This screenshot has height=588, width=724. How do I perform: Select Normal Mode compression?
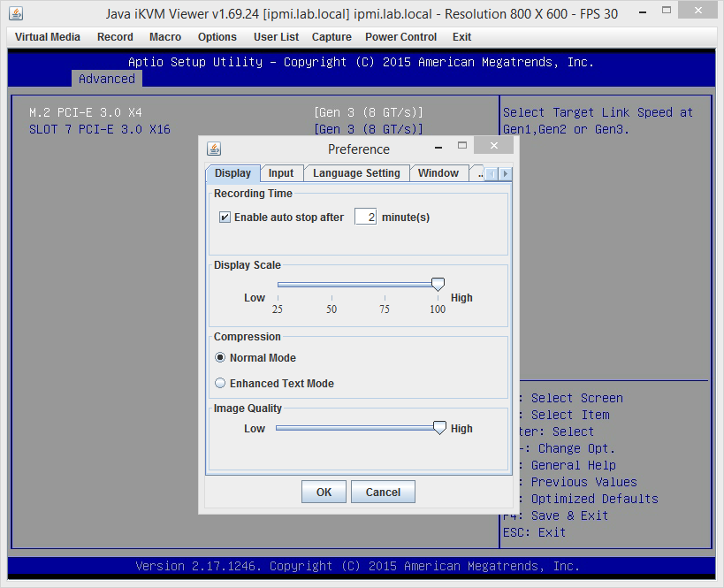pos(220,357)
